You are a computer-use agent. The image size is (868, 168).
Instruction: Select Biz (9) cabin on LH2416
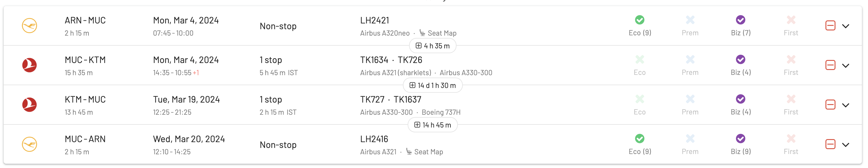[740, 144]
